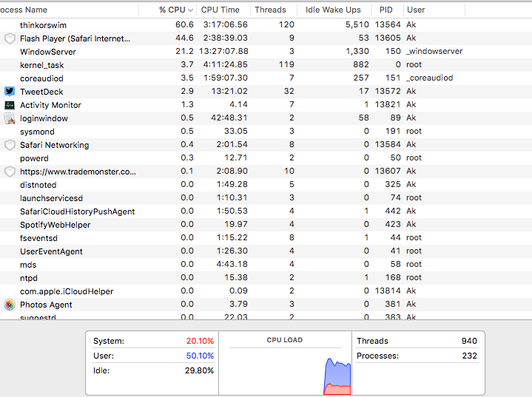The image size is (532, 397).
Task: Select the Flash Player (Safari Internet... row
Action: [x=266, y=38]
